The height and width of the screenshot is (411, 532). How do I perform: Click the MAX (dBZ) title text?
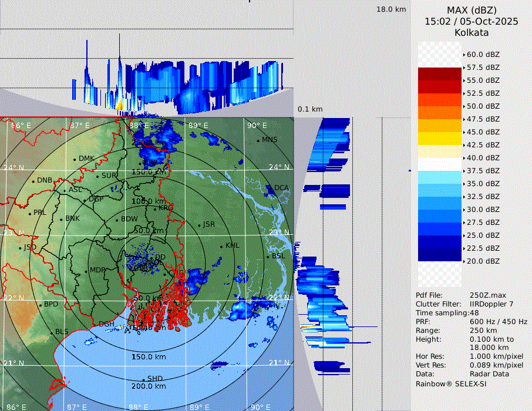click(x=472, y=10)
